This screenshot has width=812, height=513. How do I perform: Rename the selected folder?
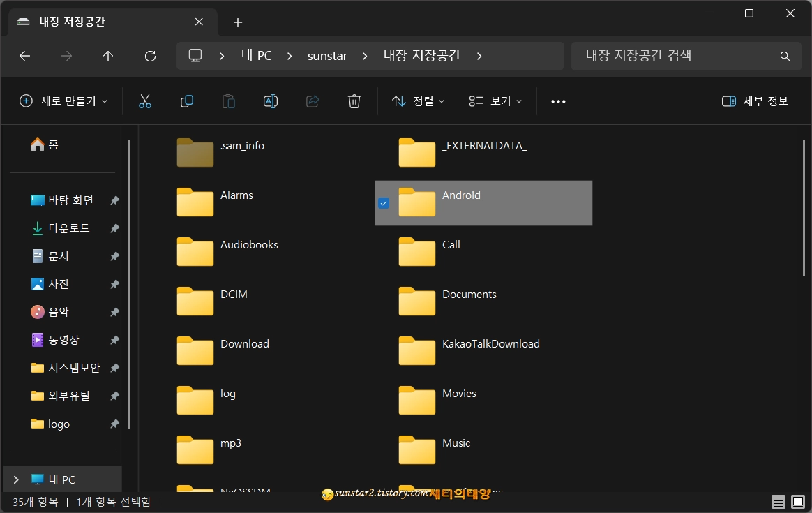(271, 101)
